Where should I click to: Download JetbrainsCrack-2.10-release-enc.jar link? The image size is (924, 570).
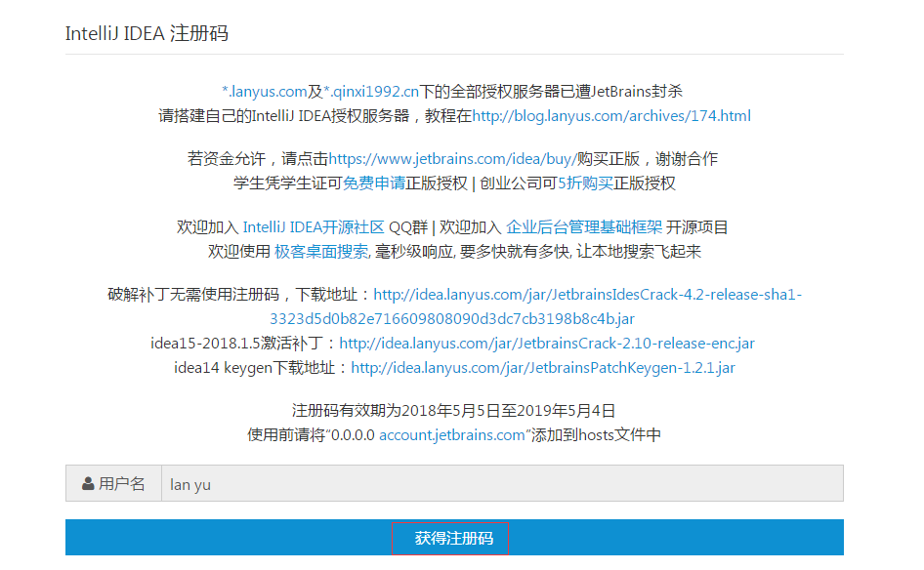(x=547, y=344)
